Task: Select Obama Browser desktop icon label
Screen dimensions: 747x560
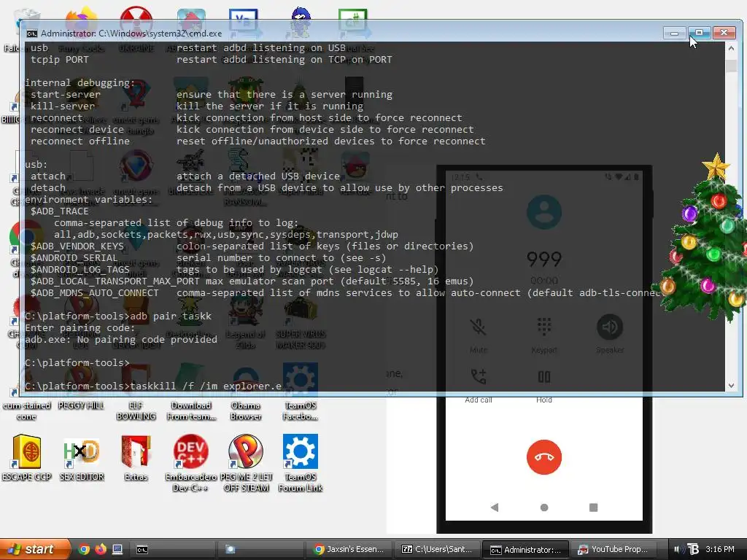Action: point(245,411)
